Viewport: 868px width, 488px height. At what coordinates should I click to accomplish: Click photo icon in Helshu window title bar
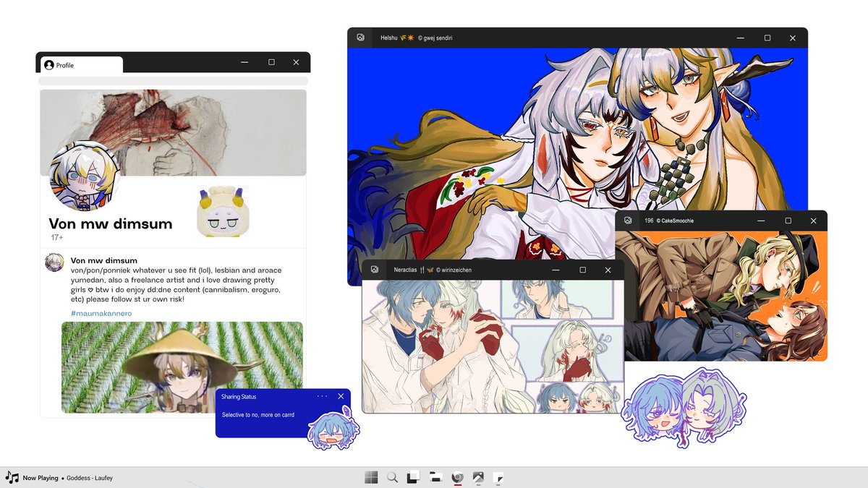click(360, 38)
